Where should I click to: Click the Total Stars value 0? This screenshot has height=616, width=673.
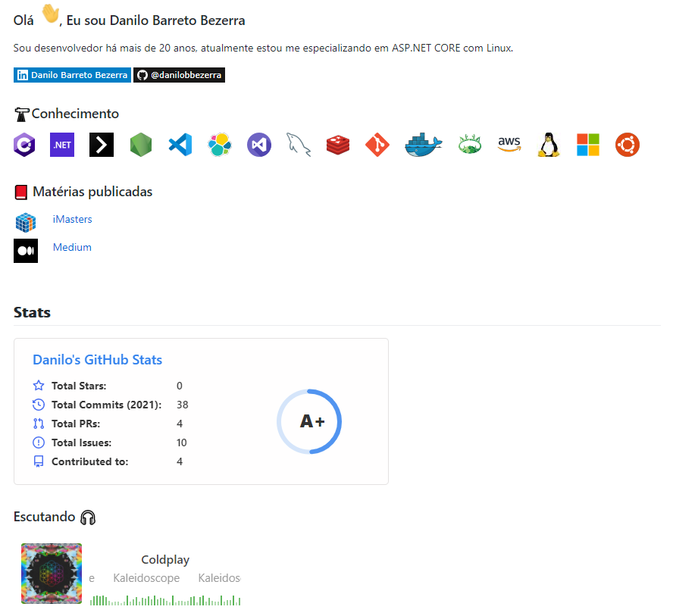coord(180,386)
